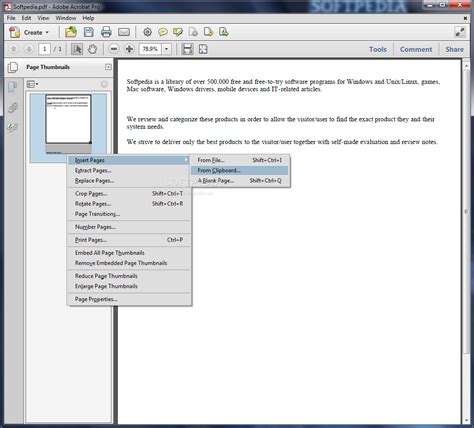This screenshot has width=474, height=428.
Task: Open the zoom level dropdown arrow
Action: (166, 49)
